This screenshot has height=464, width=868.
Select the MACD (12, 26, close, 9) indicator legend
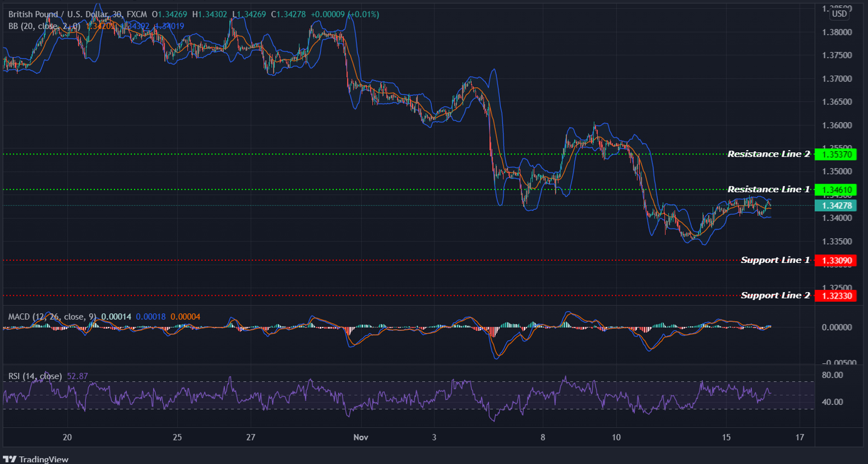[53, 317]
